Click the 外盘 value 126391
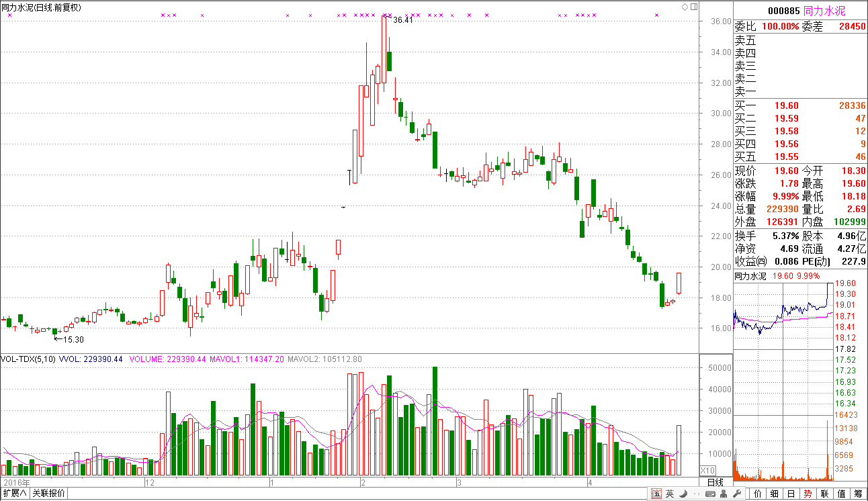Viewport: 868px width, 501px height. pos(783,222)
